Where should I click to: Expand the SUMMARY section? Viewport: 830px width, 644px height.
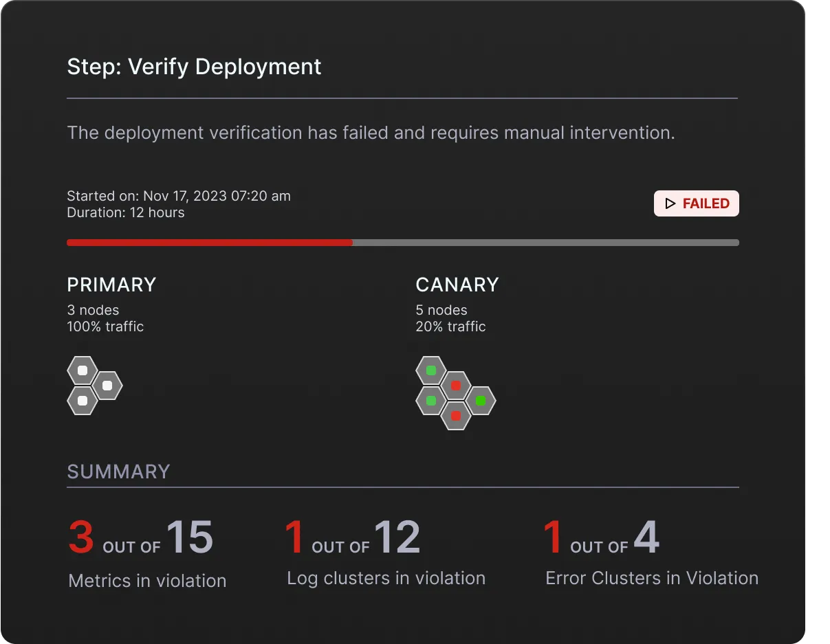[118, 471]
